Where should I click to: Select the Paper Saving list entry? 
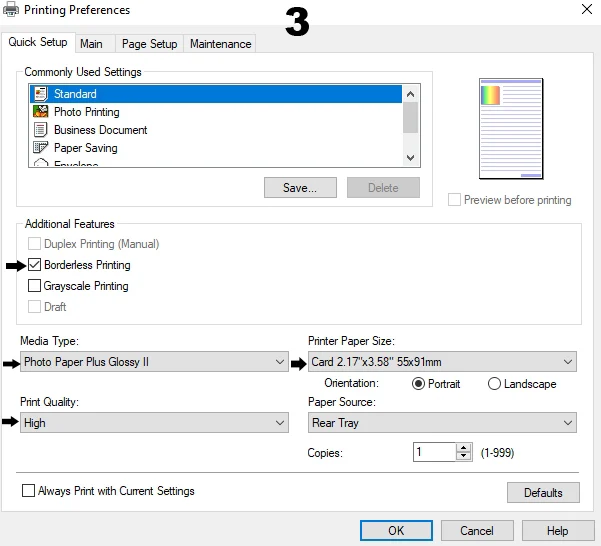[215, 148]
